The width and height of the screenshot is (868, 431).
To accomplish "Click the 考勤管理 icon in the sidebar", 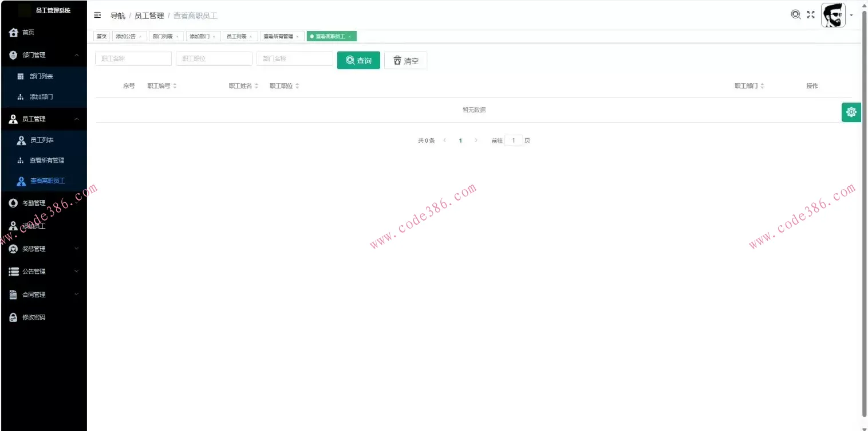I will (14, 202).
